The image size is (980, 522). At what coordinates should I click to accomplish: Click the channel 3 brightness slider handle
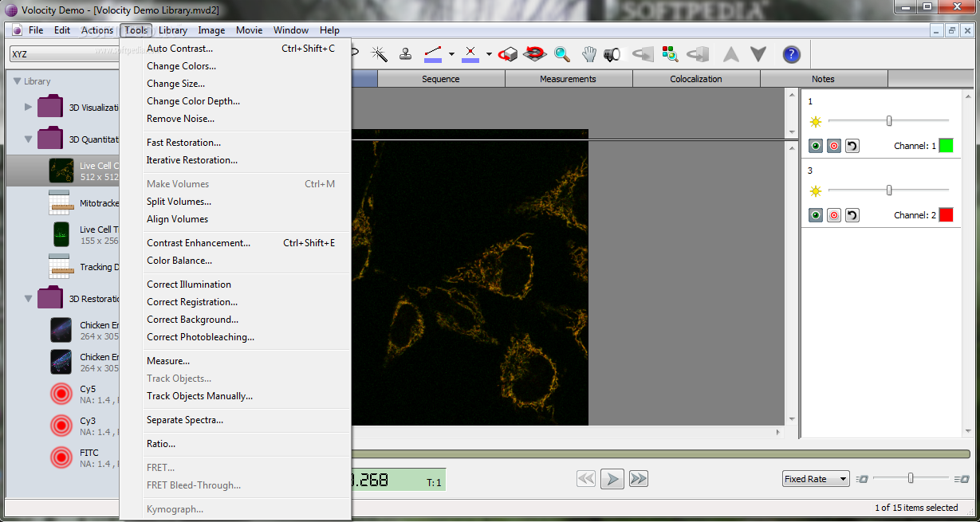[x=889, y=190]
